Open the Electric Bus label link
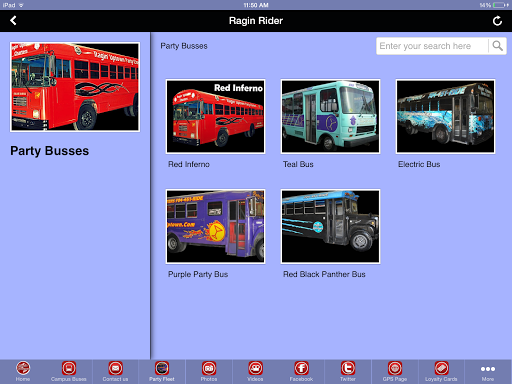Viewport: 512px width, 384px height. pos(419,164)
